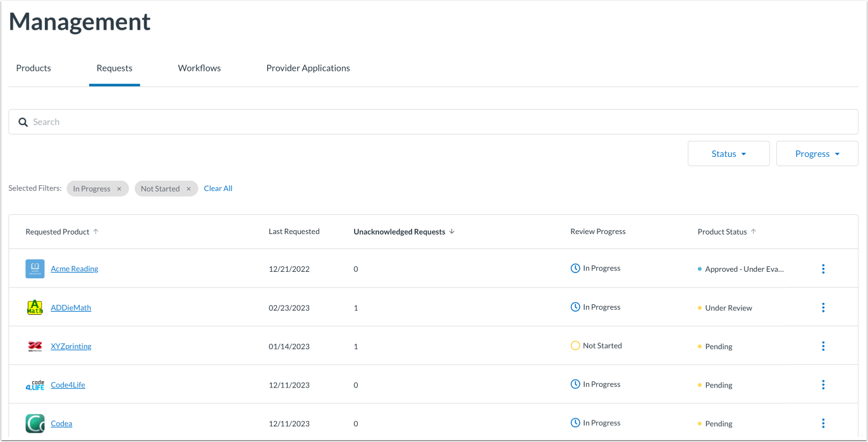Expand the Status filter dropdown
Image resolution: width=868 pixels, height=442 pixels.
point(728,154)
